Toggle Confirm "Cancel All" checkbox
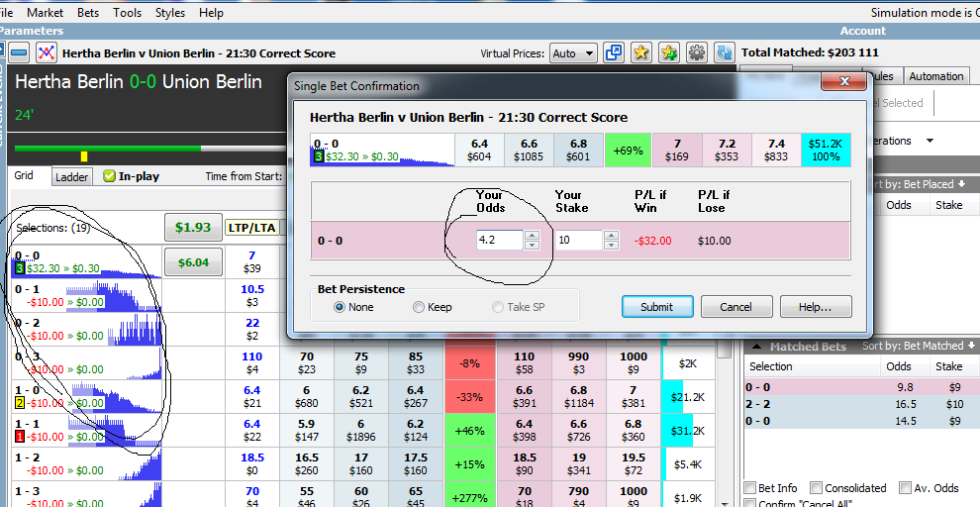980x507 pixels. coord(749,503)
